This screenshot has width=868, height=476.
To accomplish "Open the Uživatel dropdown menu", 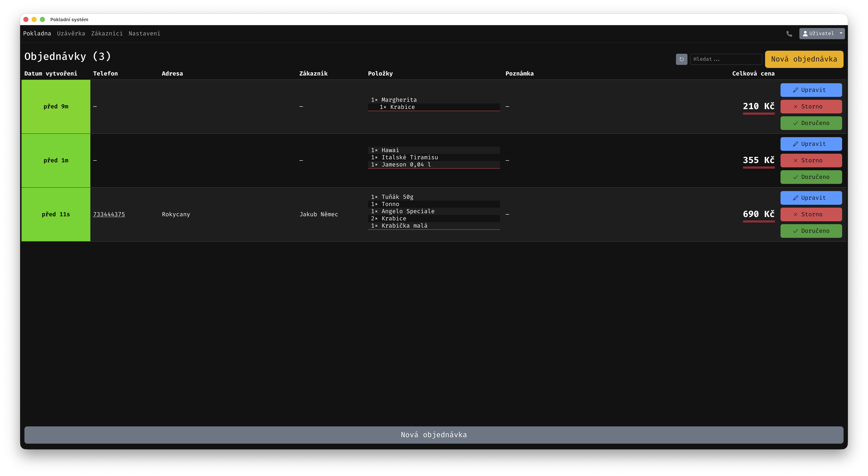I will (x=821, y=33).
